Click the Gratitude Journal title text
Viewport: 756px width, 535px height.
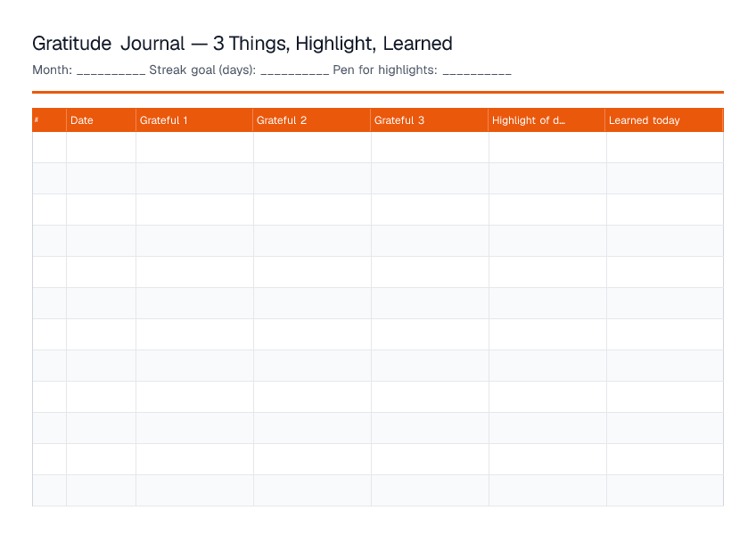[x=242, y=44]
